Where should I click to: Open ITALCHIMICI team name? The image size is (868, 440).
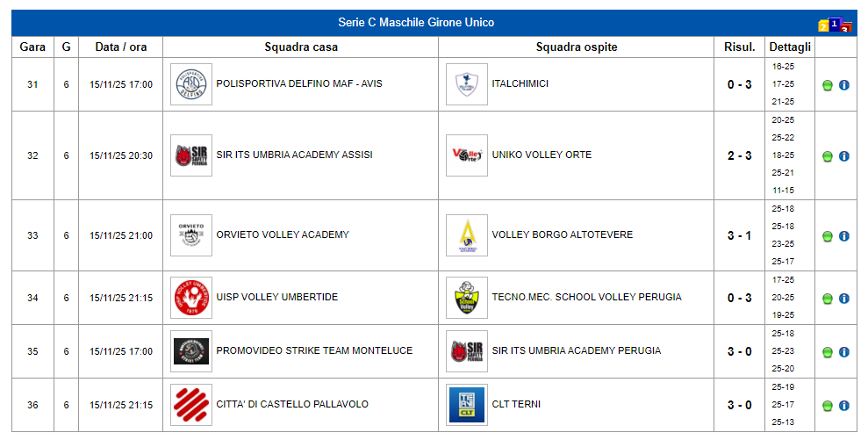[x=520, y=84]
